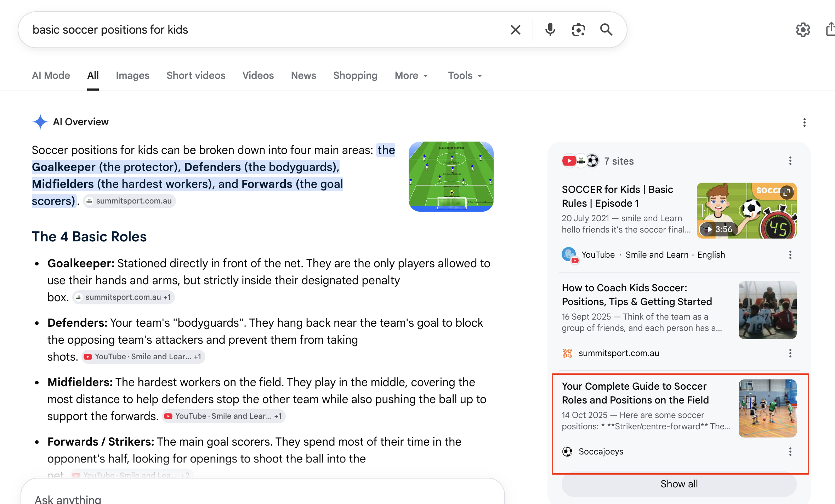Click YouTube citation chip under Midfielders bullet
Image resolution: width=835 pixels, height=504 pixels.
(224, 416)
